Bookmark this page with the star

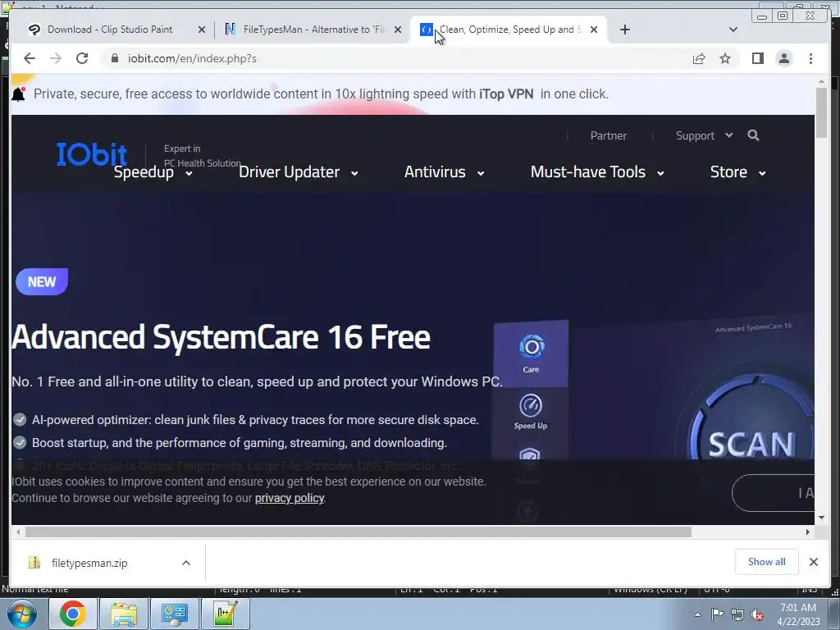(725, 58)
